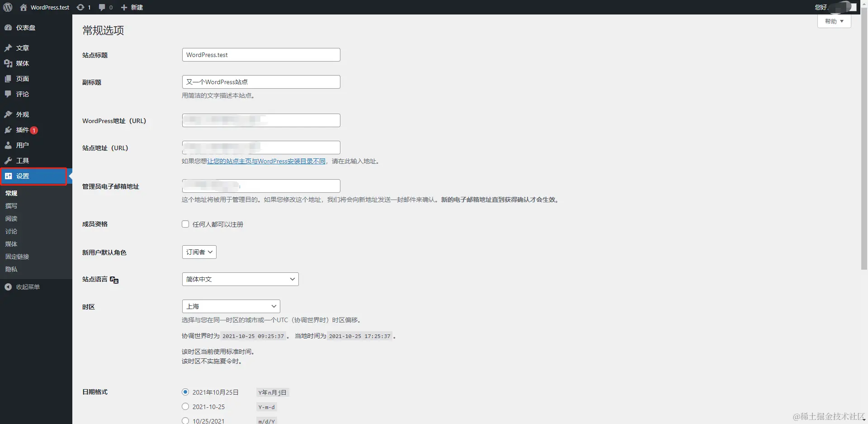Screen dimensions: 868x424
Task: Open the 仪表盘 dashboard icon
Action: click(x=8, y=28)
